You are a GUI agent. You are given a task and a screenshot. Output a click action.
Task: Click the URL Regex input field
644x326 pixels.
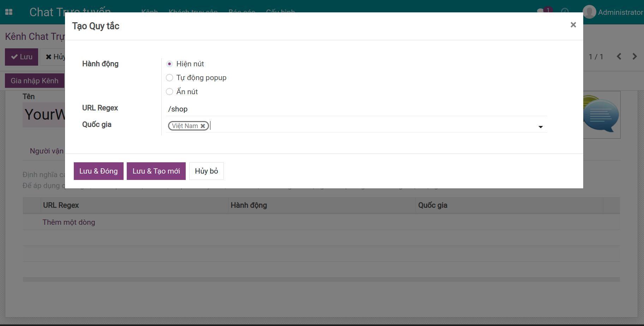(356, 109)
